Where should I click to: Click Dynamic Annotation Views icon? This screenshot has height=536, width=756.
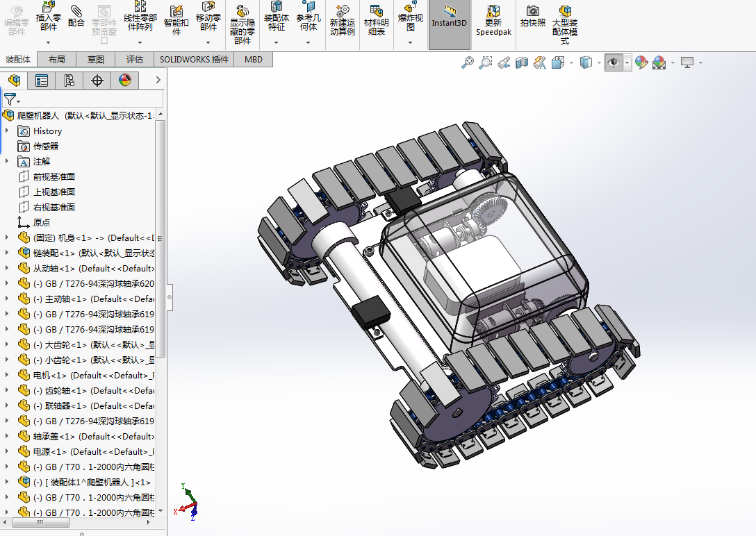(x=539, y=62)
